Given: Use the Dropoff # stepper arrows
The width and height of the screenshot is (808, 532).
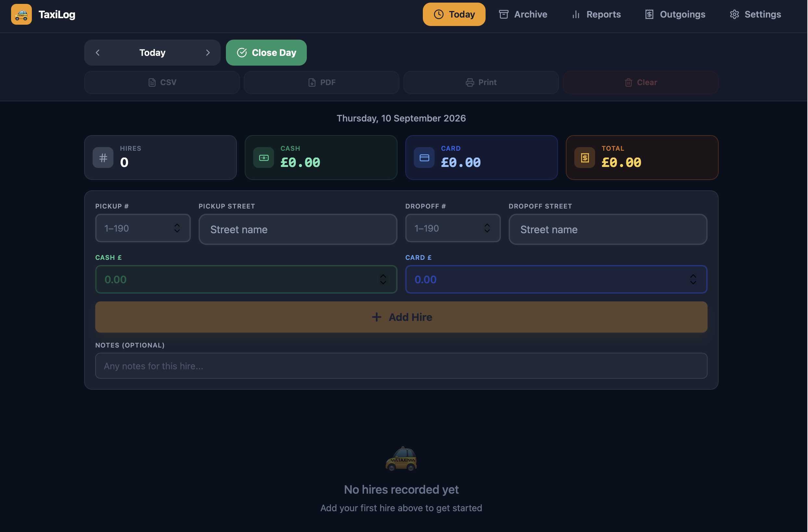Looking at the screenshot, I should 487,228.
